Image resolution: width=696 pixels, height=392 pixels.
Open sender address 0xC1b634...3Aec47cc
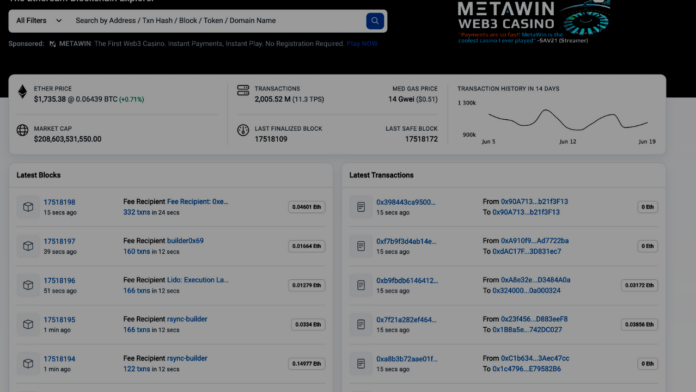[535, 358]
